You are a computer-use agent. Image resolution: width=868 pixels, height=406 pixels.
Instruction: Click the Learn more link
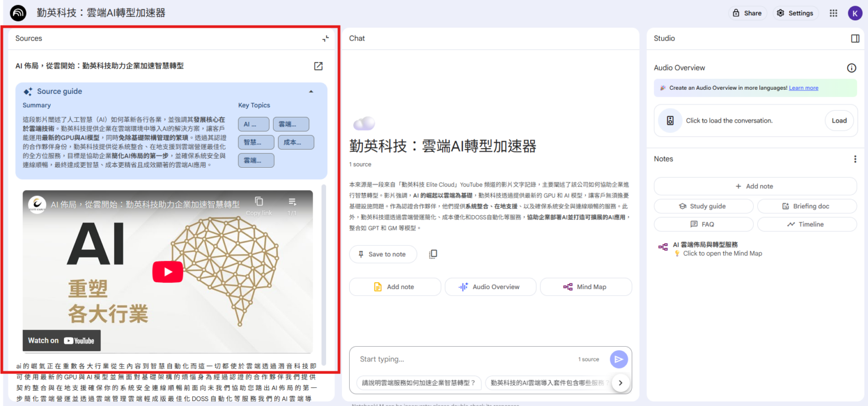pos(804,88)
